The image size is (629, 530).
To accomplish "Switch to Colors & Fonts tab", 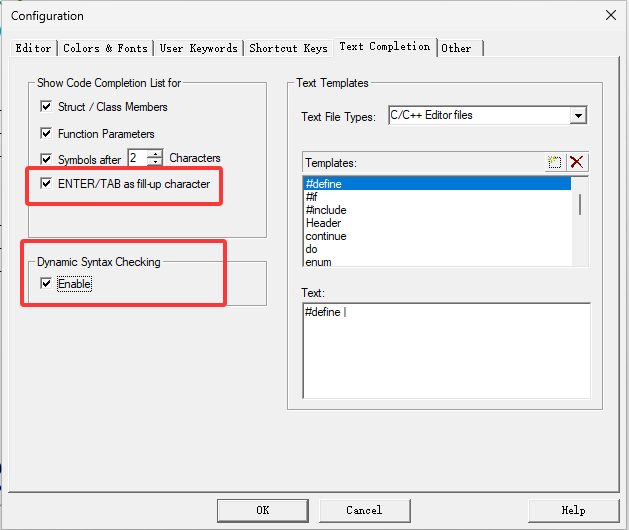I will coord(106,48).
